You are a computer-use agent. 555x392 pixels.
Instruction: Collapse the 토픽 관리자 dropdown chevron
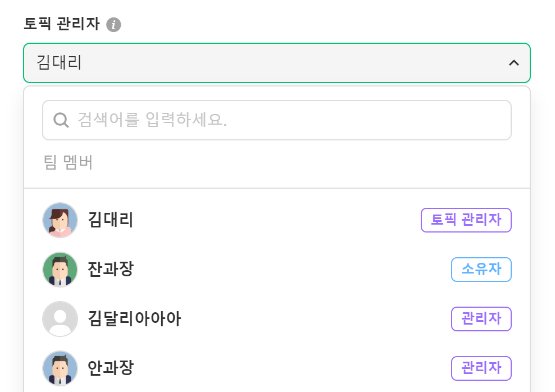(x=513, y=63)
